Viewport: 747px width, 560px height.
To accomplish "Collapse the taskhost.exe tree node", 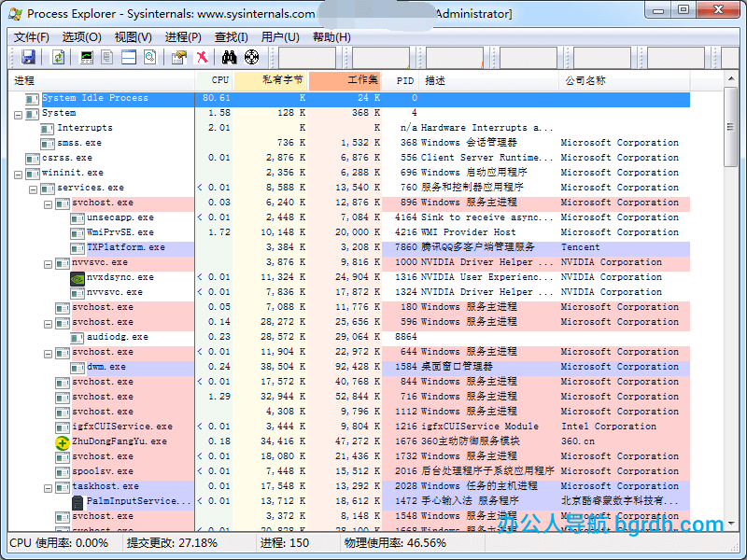I will [49, 486].
